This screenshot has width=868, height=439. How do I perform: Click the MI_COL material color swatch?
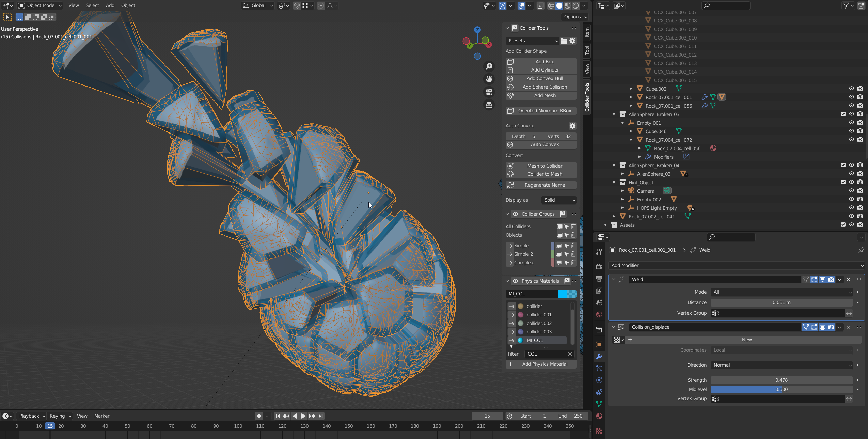pos(567,293)
